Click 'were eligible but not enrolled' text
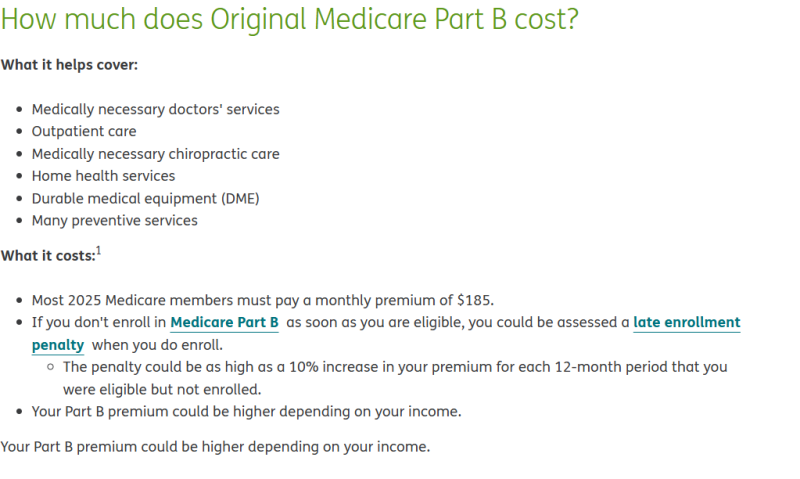This screenshot has height=479, width=800. 161,389
